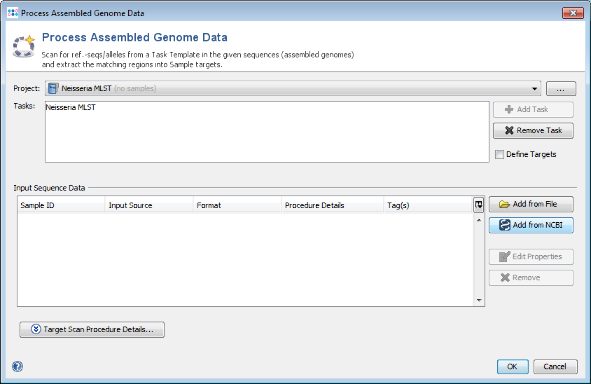This screenshot has width=591, height=384.
Task: Click Remove button under Edit Properties
Action: click(531, 278)
